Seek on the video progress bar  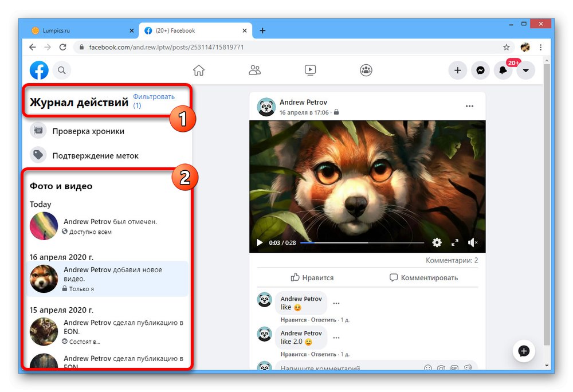362,242
